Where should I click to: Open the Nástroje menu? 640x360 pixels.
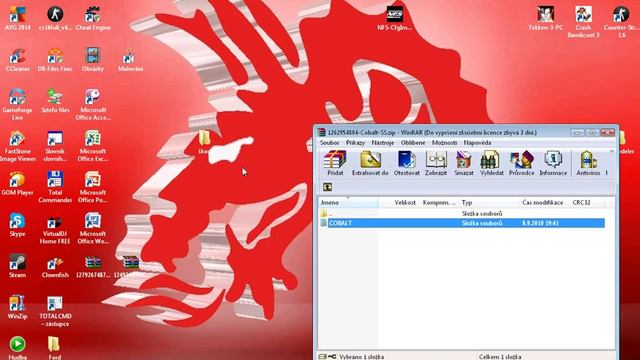tap(382, 142)
